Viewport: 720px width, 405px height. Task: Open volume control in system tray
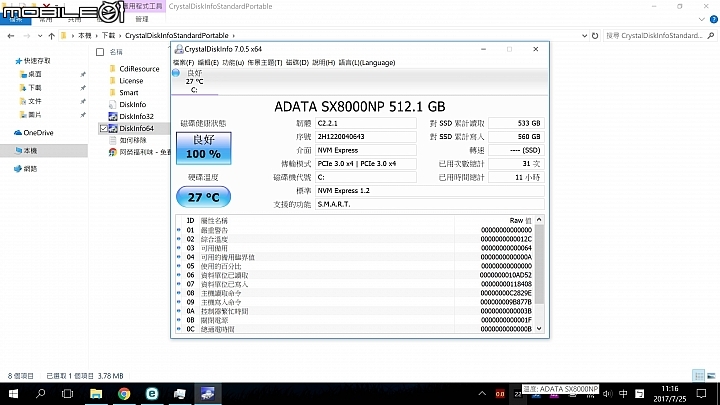click(x=608, y=394)
